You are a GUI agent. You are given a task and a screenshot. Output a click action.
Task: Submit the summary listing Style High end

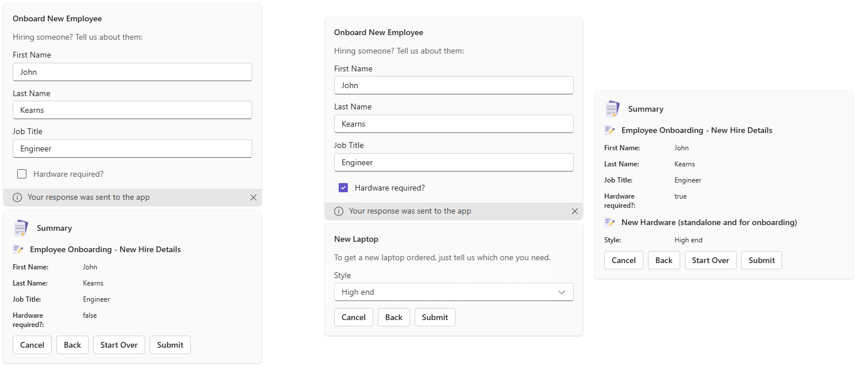click(x=761, y=260)
